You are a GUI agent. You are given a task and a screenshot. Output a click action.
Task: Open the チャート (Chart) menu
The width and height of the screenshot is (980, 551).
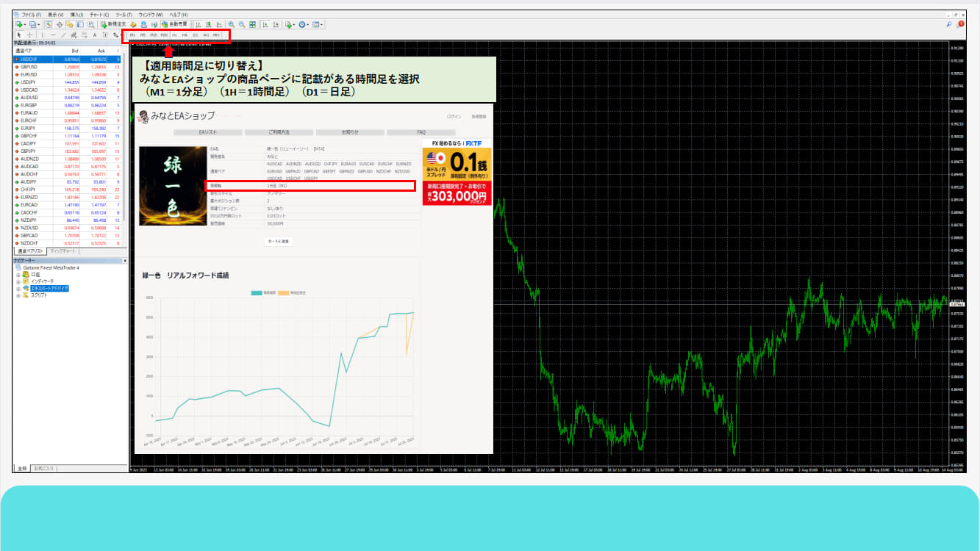click(99, 15)
